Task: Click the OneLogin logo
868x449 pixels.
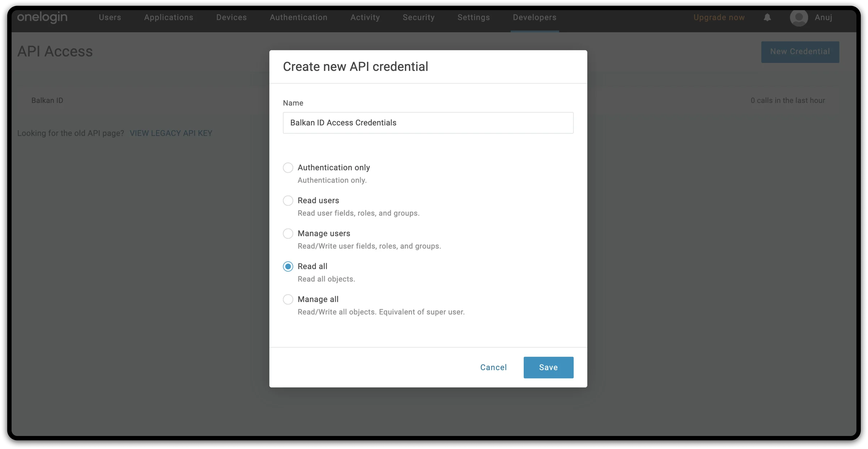Action: [42, 17]
